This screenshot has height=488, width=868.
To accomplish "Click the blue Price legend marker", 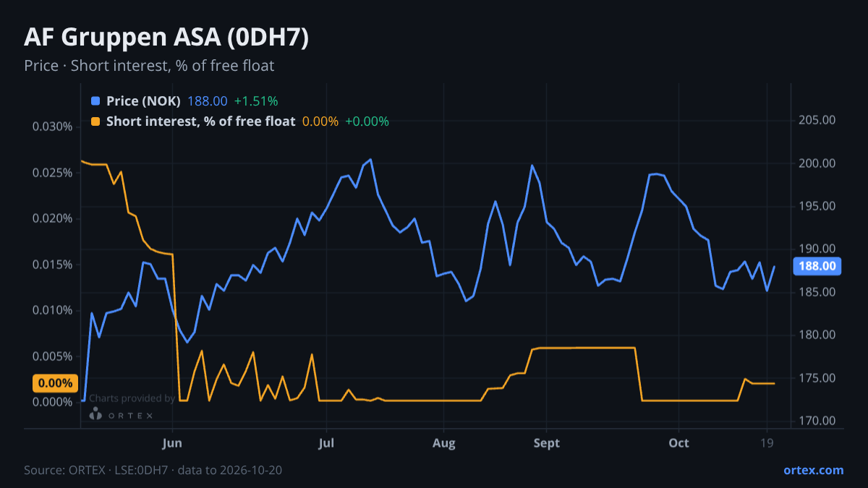I will pyautogui.click(x=95, y=101).
